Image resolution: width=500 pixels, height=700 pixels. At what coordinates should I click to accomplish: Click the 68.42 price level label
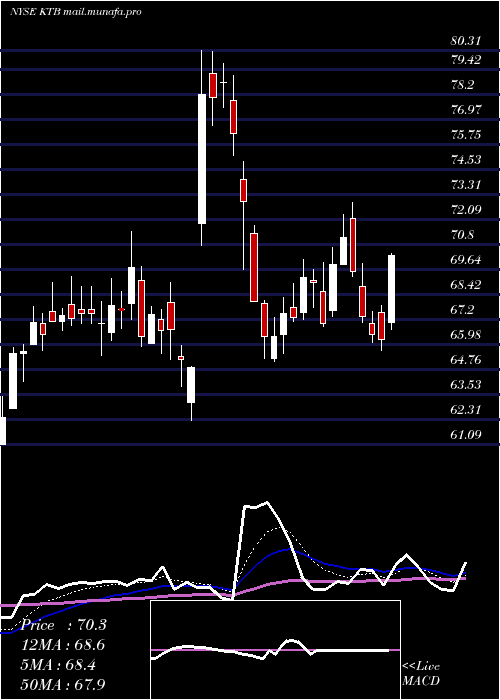click(x=466, y=285)
